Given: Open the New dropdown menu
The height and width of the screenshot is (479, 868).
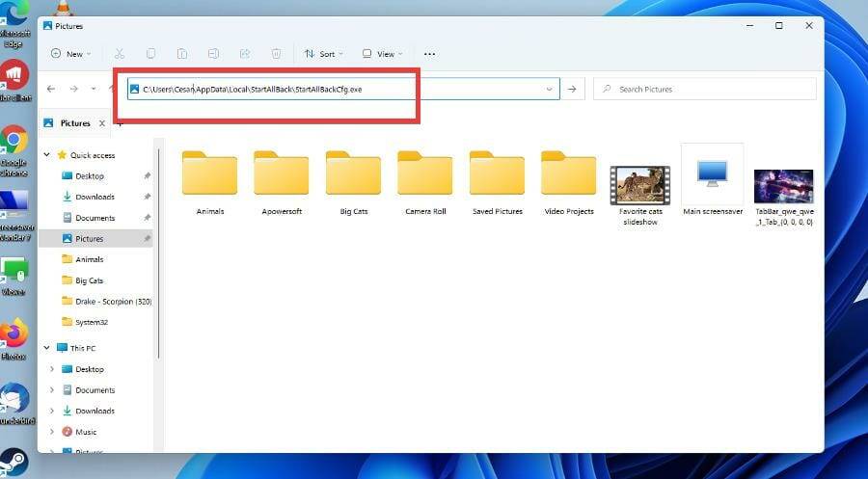Looking at the screenshot, I should tap(70, 54).
